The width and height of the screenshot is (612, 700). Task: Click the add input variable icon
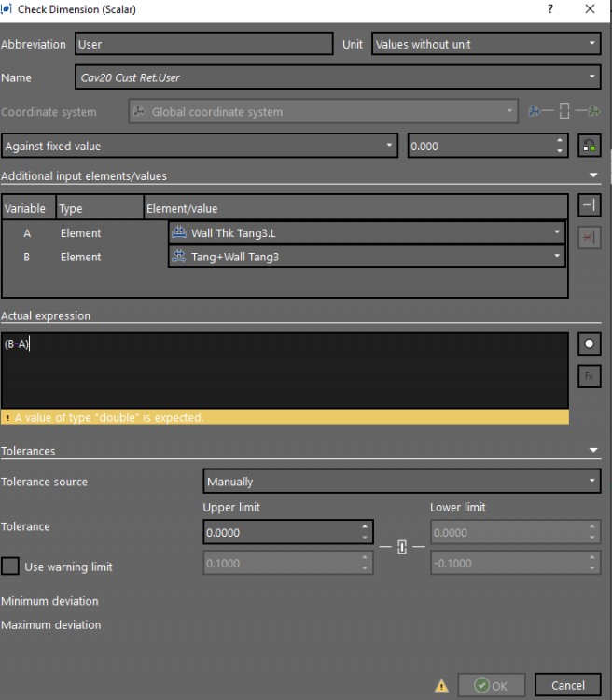[589, 205]
